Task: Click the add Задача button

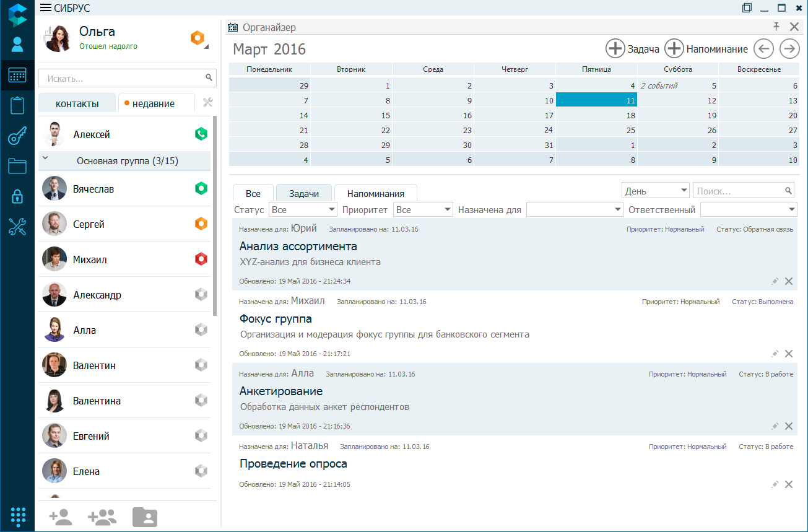Action: [632, 49]
